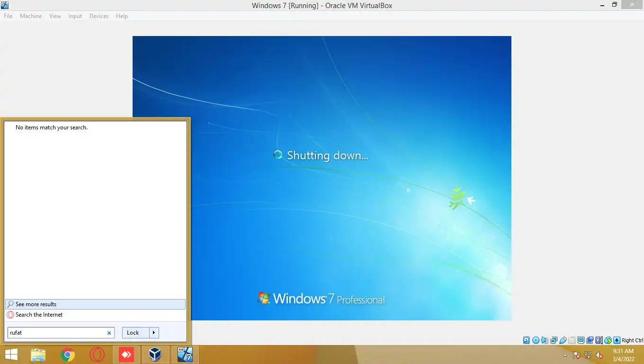Screen dimensions: 644x364
Task: Click the 'Shutting down...' text in the VM
Action: (328, 155)
